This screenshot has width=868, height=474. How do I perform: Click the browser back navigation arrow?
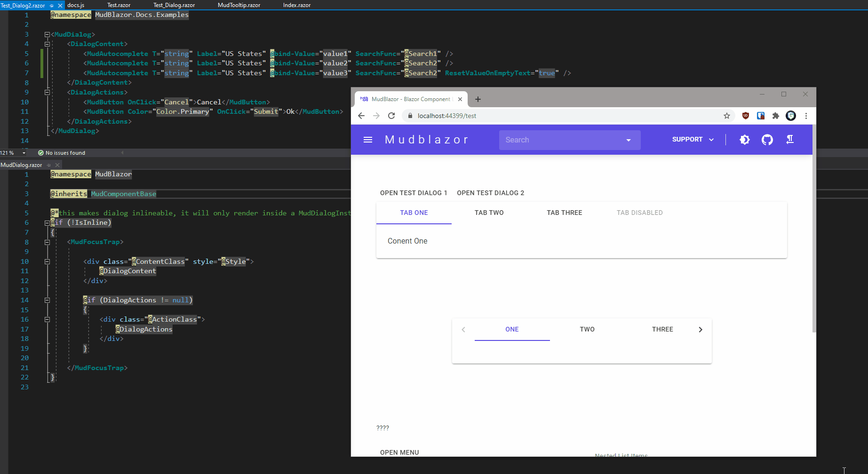pyautogui.click(x=361, y=116)
